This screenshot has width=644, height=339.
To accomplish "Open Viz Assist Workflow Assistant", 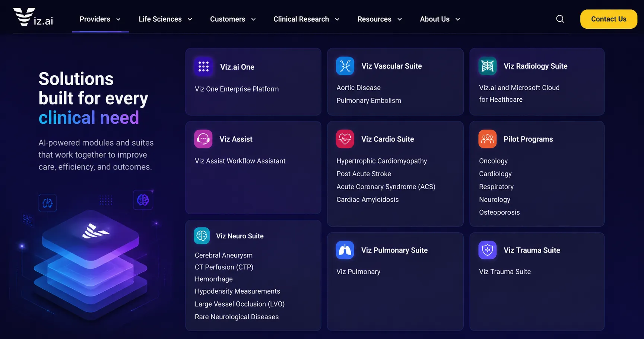I will (240, 161).
